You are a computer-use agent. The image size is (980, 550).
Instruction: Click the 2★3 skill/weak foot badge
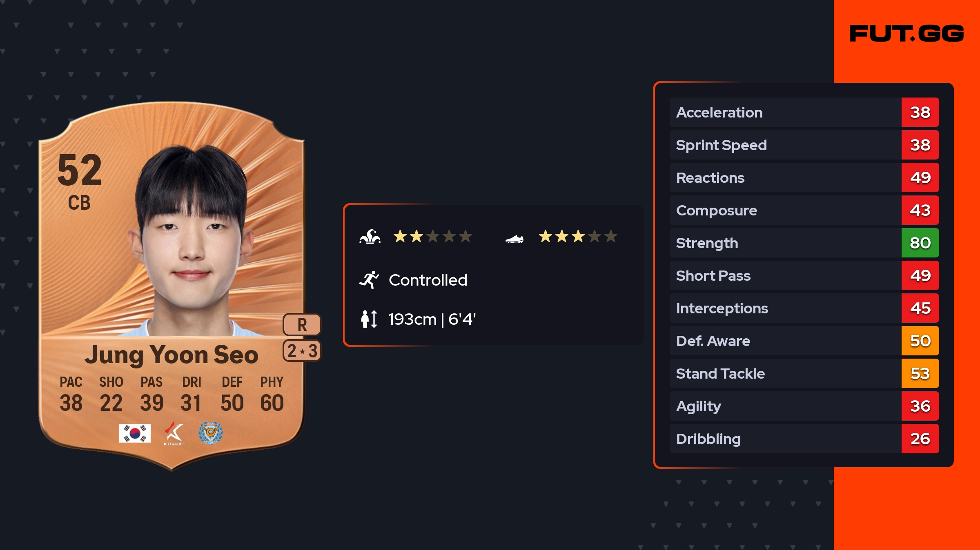point(302,351)
